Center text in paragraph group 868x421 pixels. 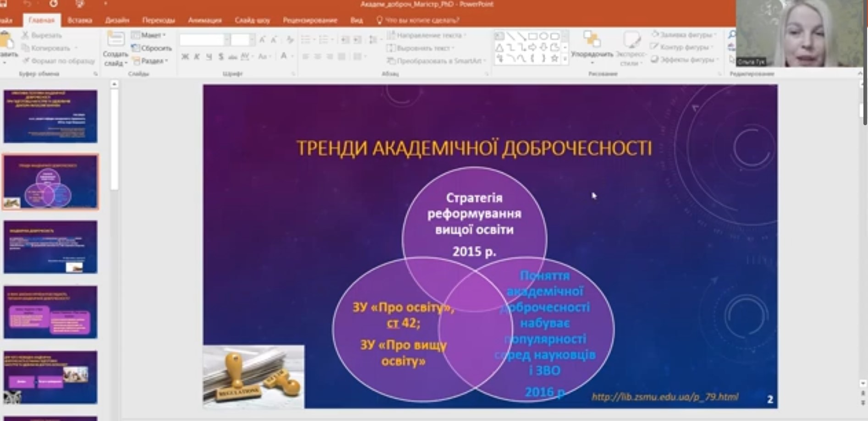coord(317,56)
